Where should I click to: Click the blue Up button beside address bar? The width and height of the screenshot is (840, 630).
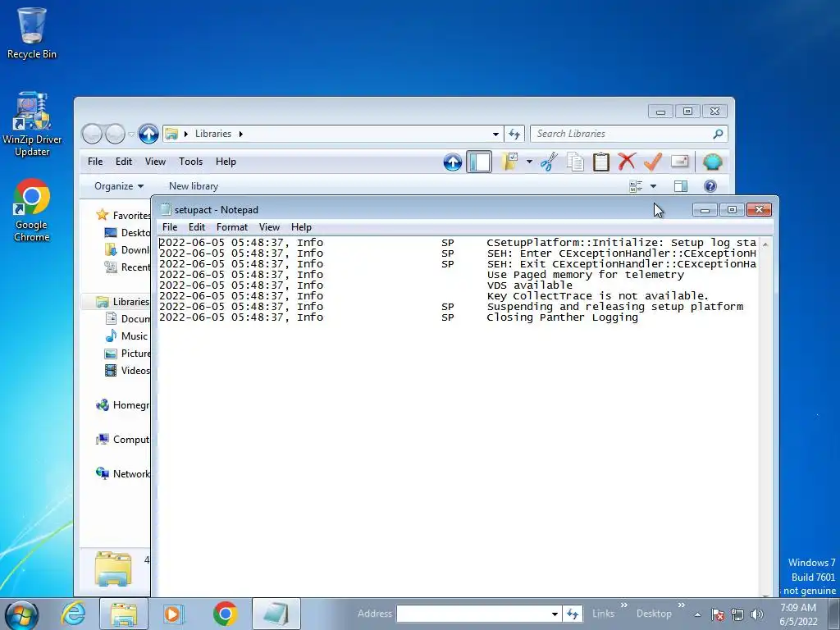click(148, 134)
